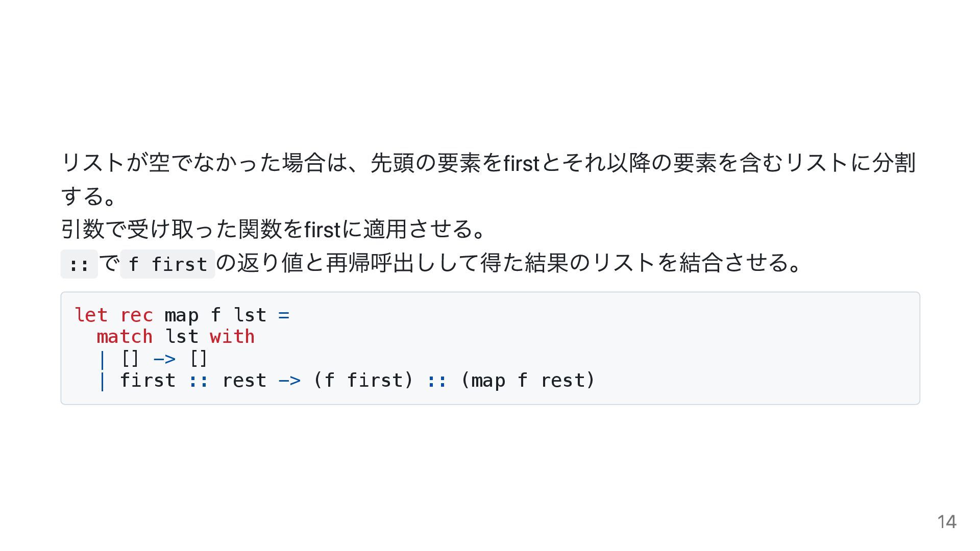Click the empty list result '[]' after arrow
Image resolution: width=980 pixels, height=551 pixels.
198,358
